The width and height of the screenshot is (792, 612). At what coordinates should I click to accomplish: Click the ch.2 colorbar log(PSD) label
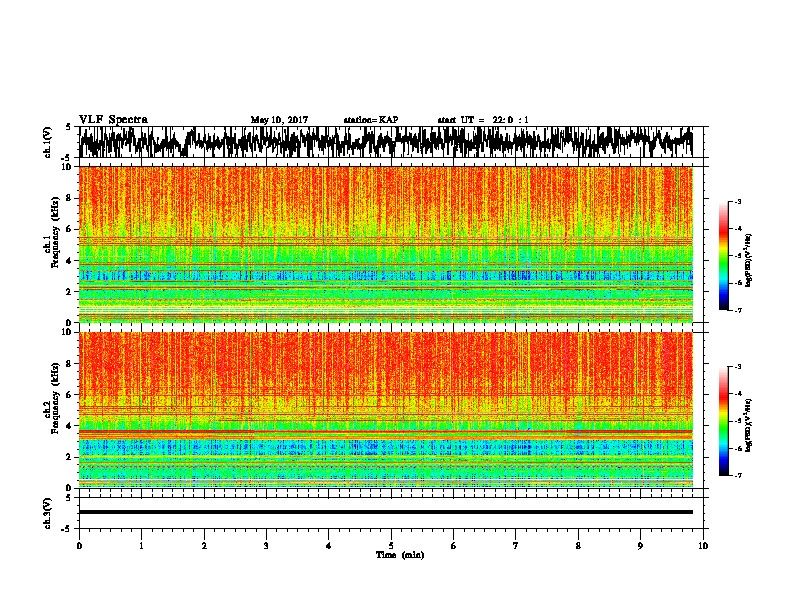tap(748, 425)
